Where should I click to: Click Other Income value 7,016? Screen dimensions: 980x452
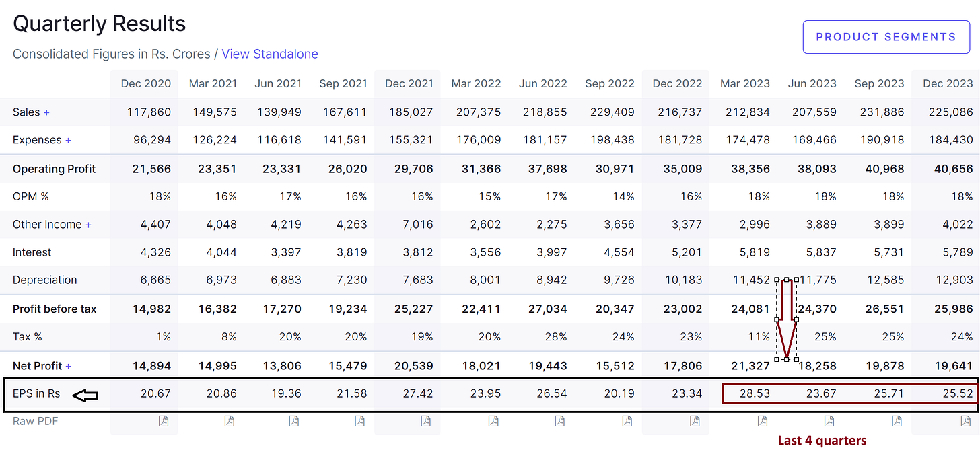[x=418, y=225]
